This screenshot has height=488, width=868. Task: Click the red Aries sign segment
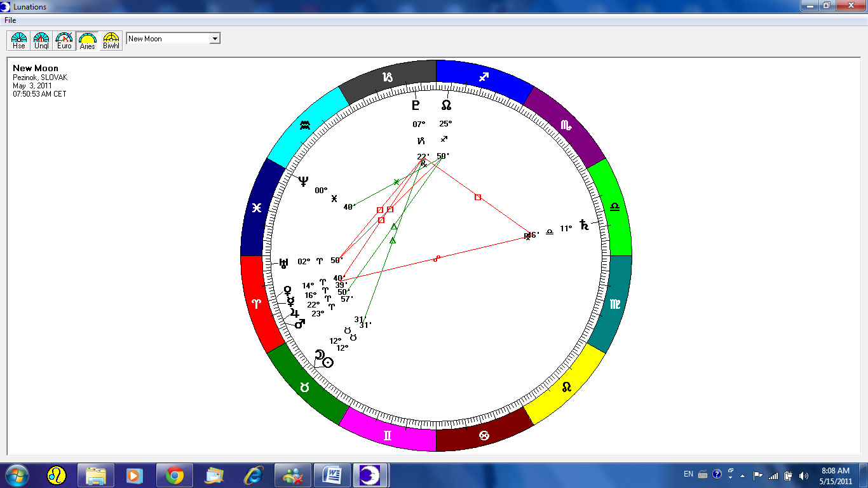click(257, 304)
